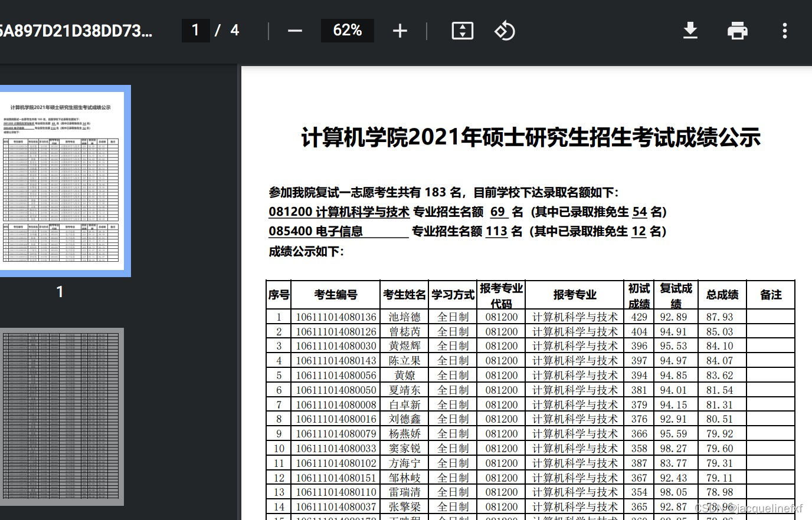
Task: Click the name 夏靖东
Action: (x=405, y=390)
